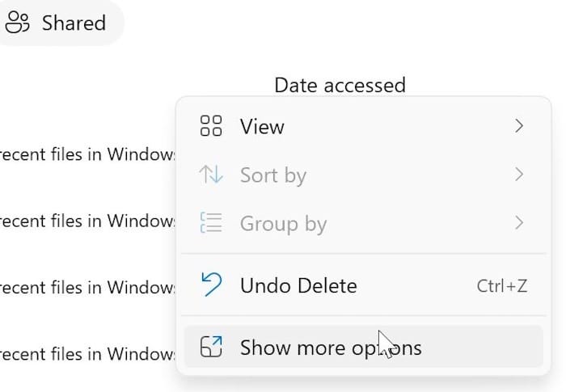Viewport: 566px width, 392px height.
Task: Click the Shared people icon
Action: point(16,23)
